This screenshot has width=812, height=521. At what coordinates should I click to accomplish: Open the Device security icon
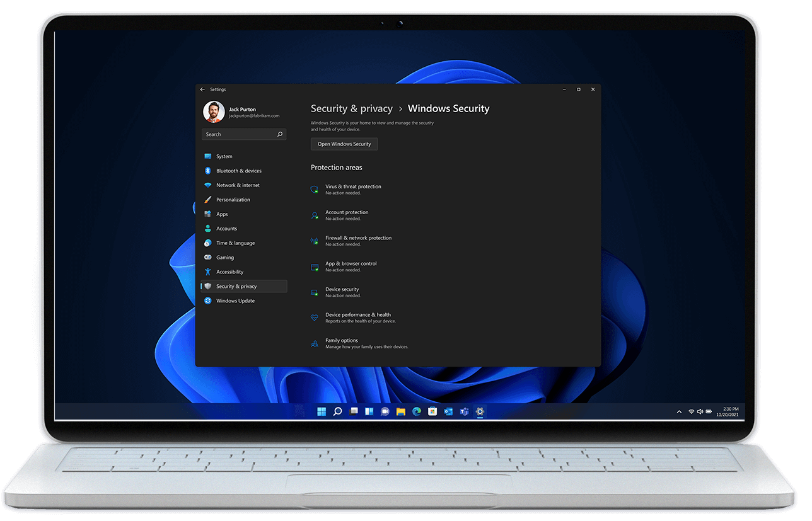point(315,292)
